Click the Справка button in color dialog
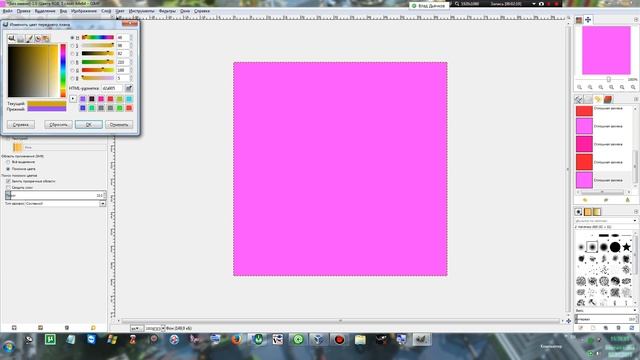 click(21, 124)
